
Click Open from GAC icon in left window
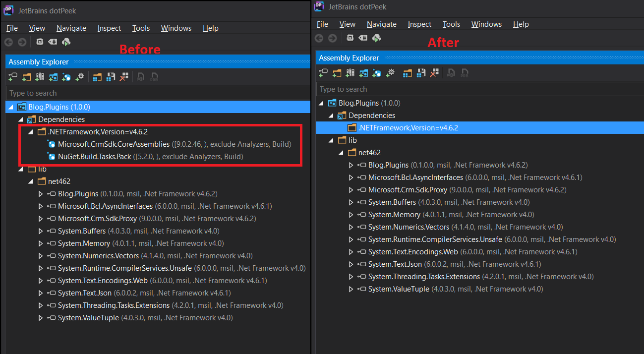40,77
